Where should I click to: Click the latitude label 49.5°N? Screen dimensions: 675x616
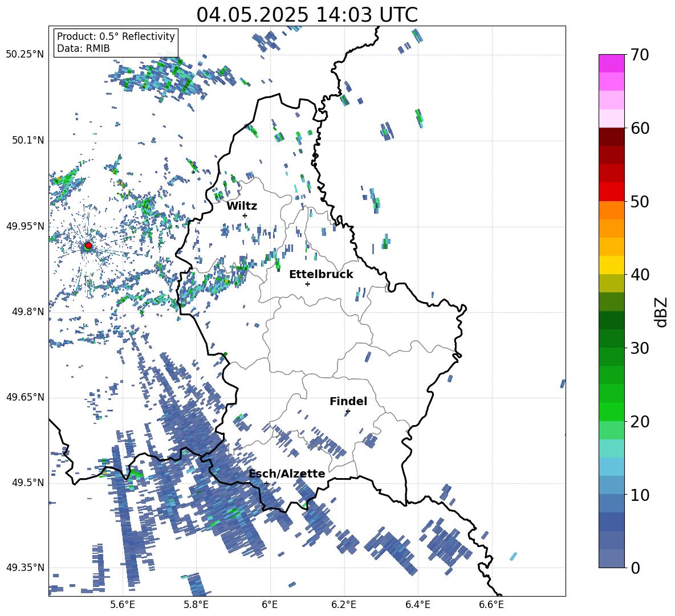point(27,482)
